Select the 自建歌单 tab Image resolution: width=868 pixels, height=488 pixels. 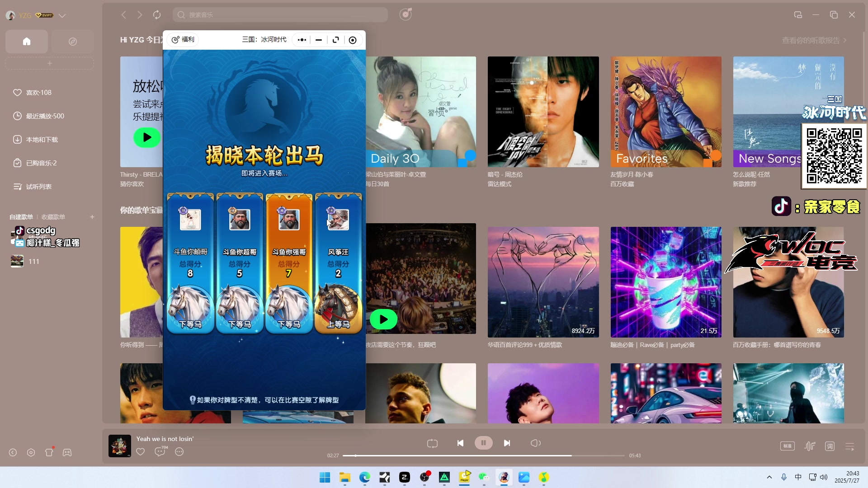[x=21, y=217]
